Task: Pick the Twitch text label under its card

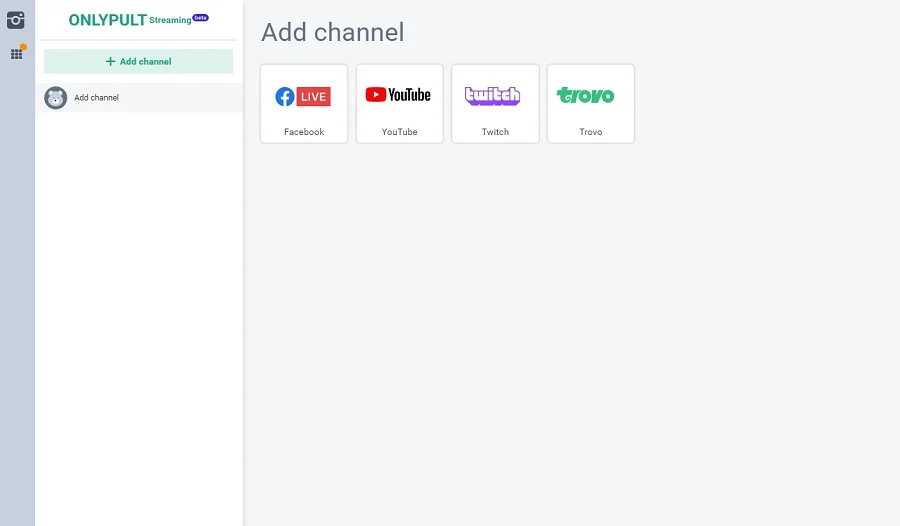Action: pos(495,132)
